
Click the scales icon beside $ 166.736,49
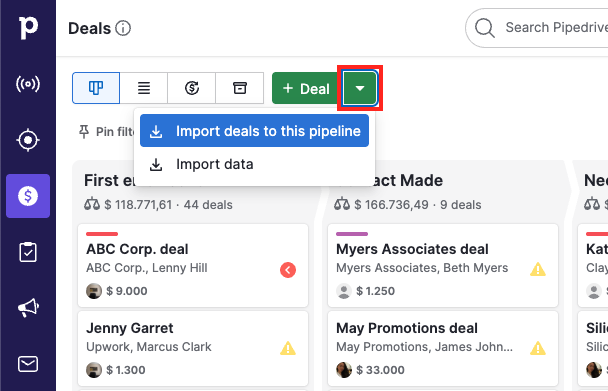pyautogui.click(x=342, y=204)
